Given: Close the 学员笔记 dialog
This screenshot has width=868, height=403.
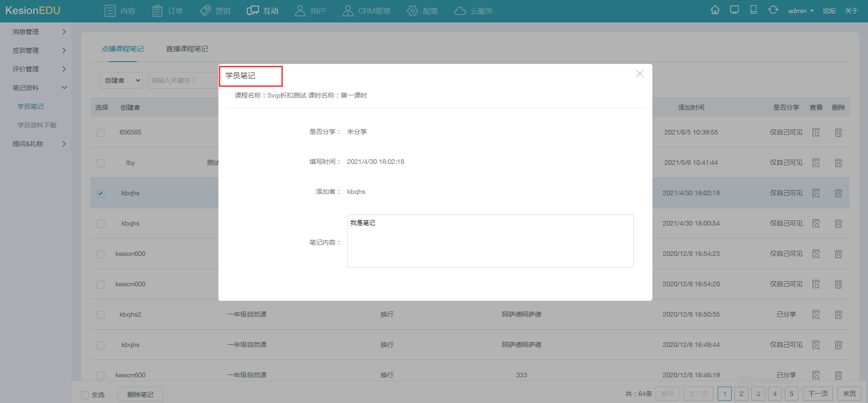Looking at the screenshot, I should 640,74.
